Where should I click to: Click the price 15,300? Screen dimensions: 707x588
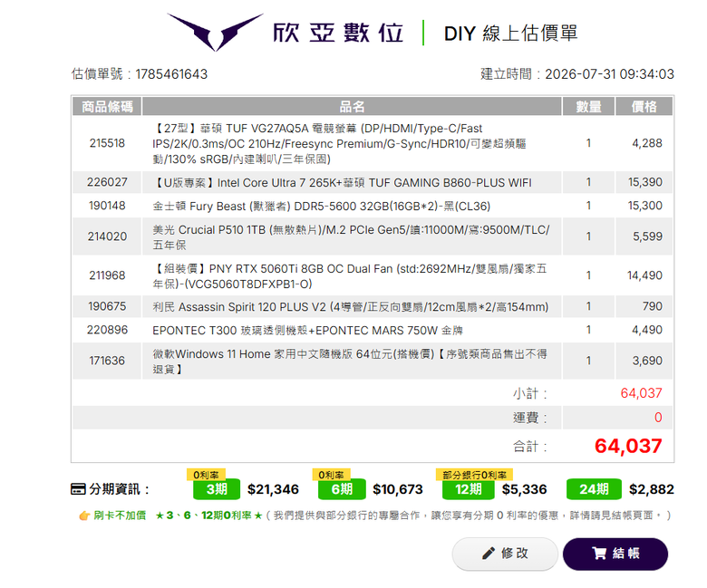tap(645, 206)
